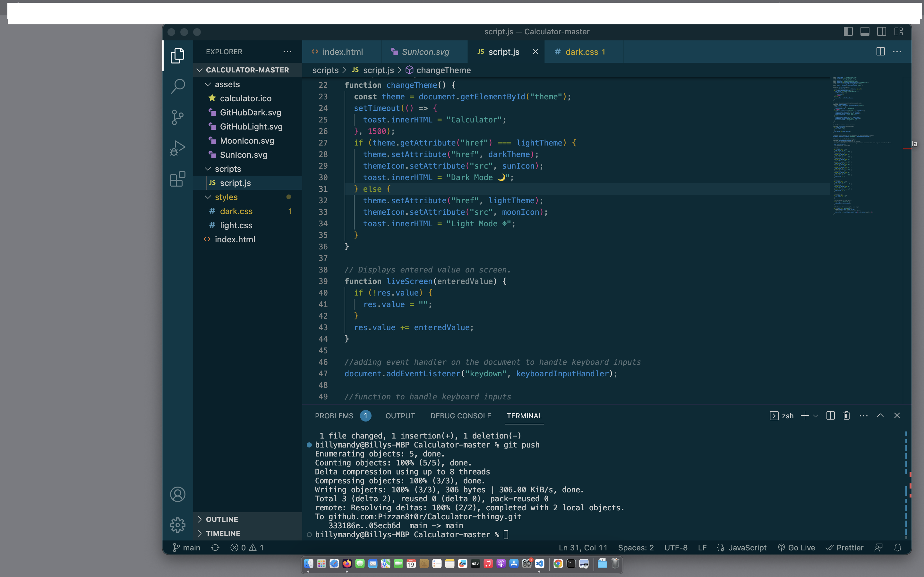
Task: Open the Source Control view
Action: click(177, 117)
